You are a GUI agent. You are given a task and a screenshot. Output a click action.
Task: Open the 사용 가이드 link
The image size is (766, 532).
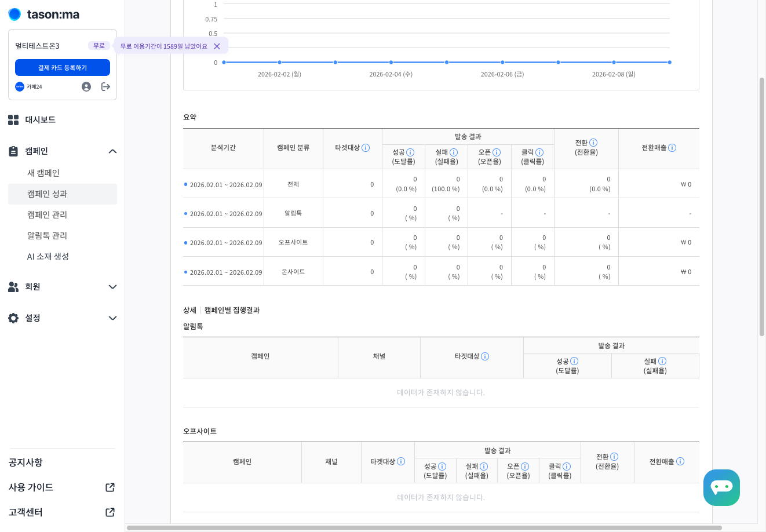click(x=31, y=487)
